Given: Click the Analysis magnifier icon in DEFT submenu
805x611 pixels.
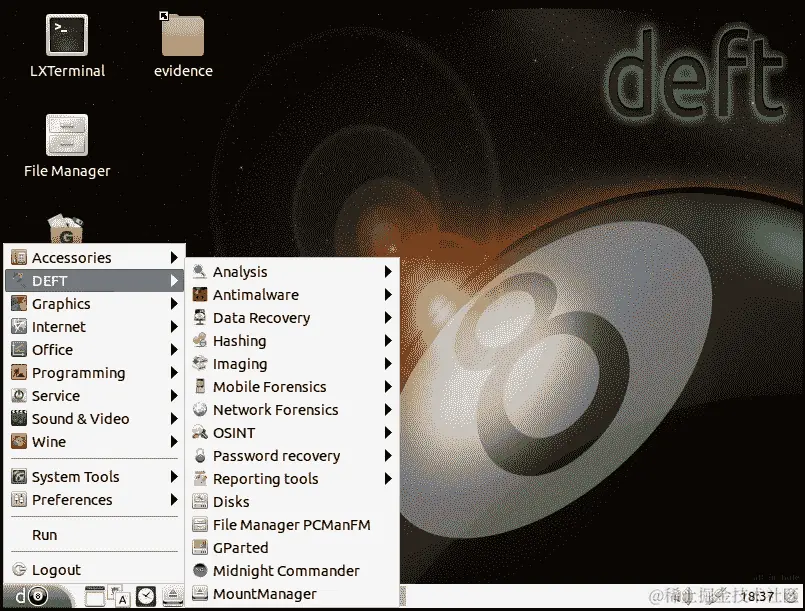Looking at the screenshot, I should tap(200, 272).
